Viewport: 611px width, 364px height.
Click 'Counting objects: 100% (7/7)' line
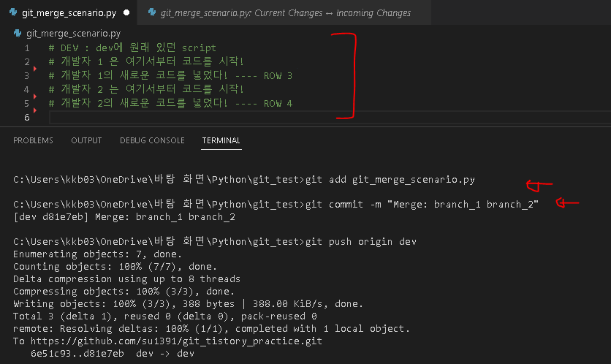115,267
